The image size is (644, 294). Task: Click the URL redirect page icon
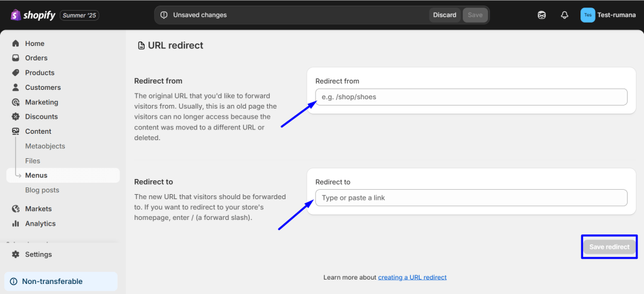pyautogui.click(x=142, y=45)
